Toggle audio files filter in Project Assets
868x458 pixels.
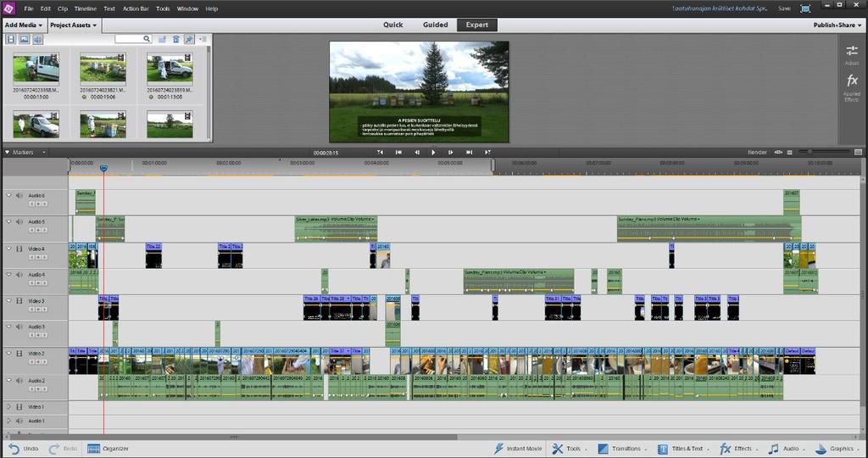click(37, 39)
